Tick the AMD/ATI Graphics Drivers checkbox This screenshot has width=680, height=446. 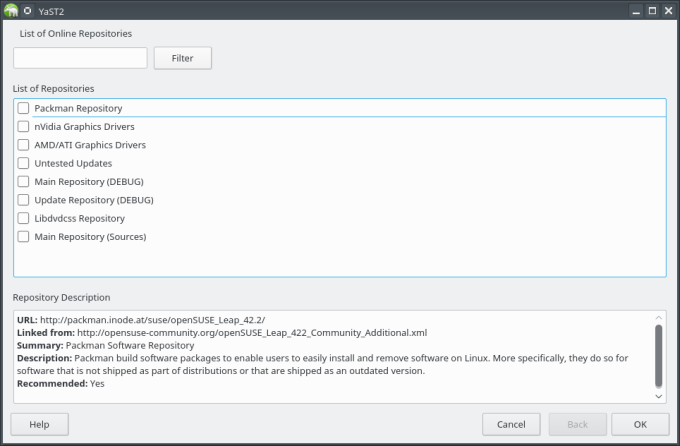23,145
